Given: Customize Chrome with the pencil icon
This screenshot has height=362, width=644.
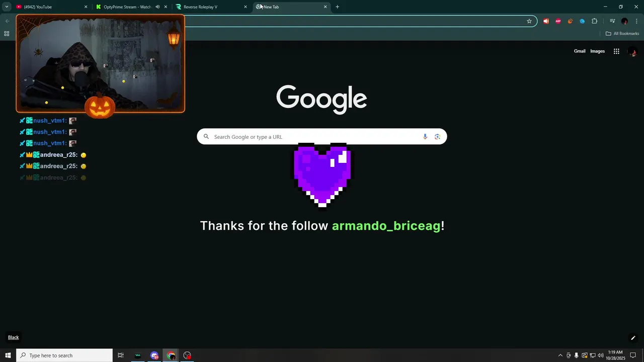Looking at the screenshot, I should coord(633,338).
